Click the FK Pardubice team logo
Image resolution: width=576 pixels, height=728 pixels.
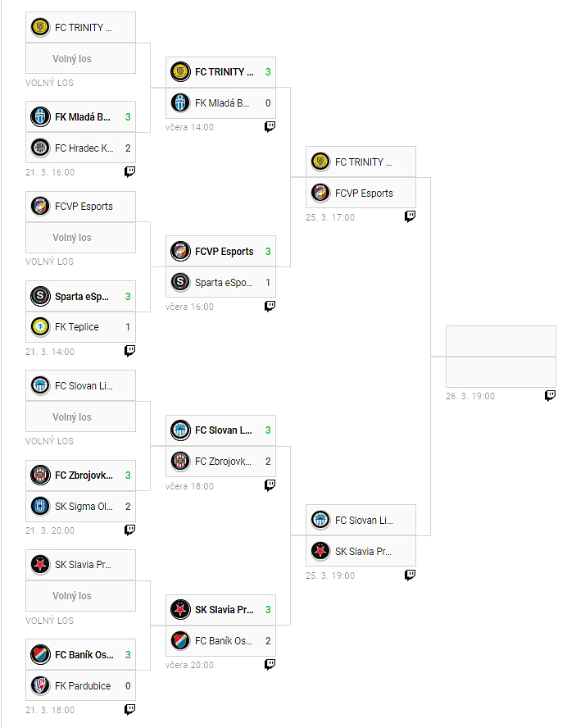[40, 685]
